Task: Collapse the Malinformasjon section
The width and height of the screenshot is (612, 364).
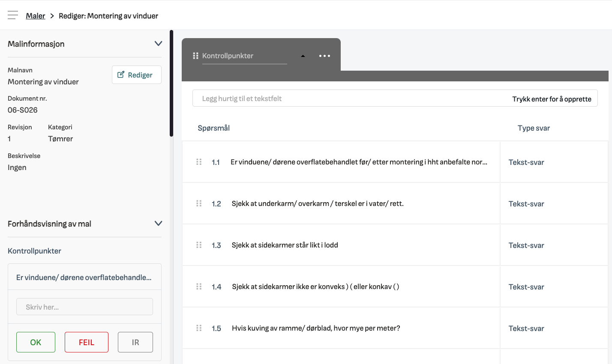Action: [158, 44]
